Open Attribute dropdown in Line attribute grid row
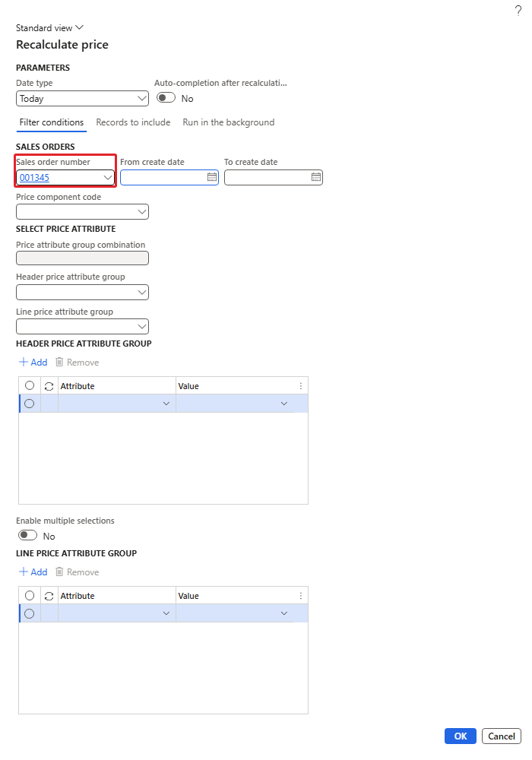This screenshot has width=532, height=760. click(166, 613)
